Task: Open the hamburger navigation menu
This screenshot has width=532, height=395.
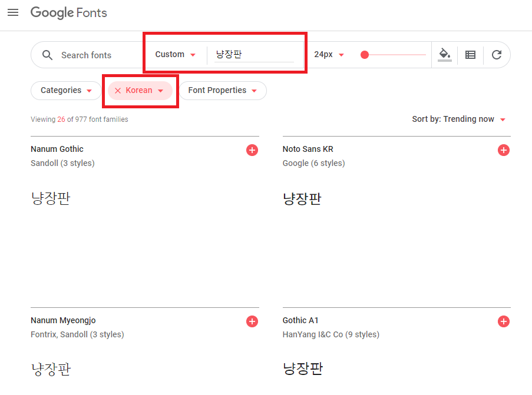Action: tap(13, 12)
